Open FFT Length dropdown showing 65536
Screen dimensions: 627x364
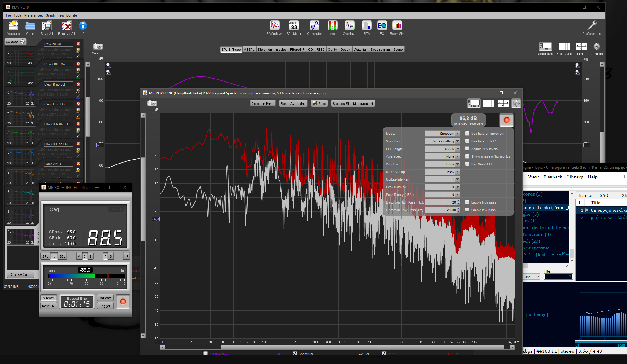coord(442,149)
